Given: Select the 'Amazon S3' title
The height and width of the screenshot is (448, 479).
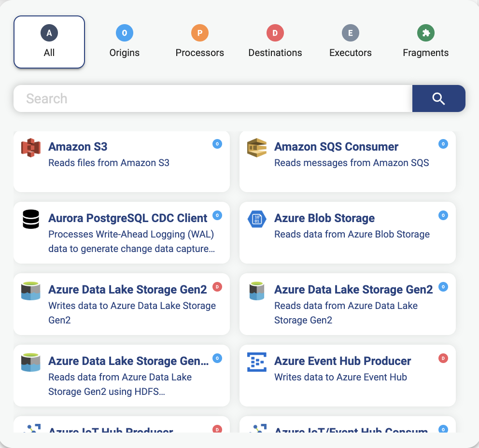Looking at the screenshot, I should coord(78,147).
